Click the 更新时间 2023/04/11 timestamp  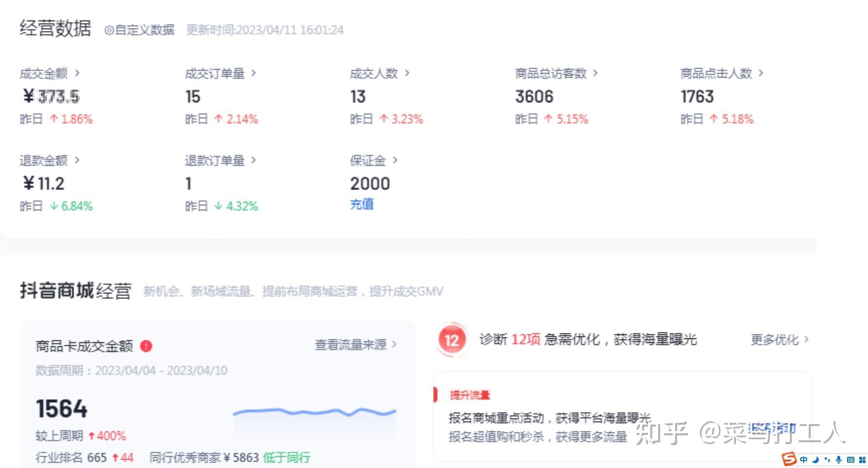pos(265,30)
